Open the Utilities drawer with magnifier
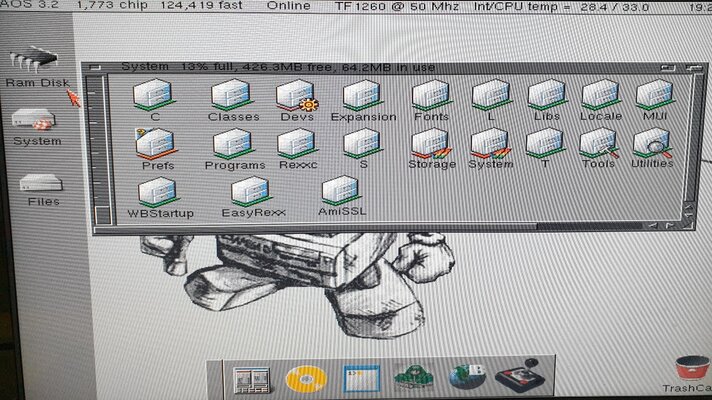 (x=652, y=144)
